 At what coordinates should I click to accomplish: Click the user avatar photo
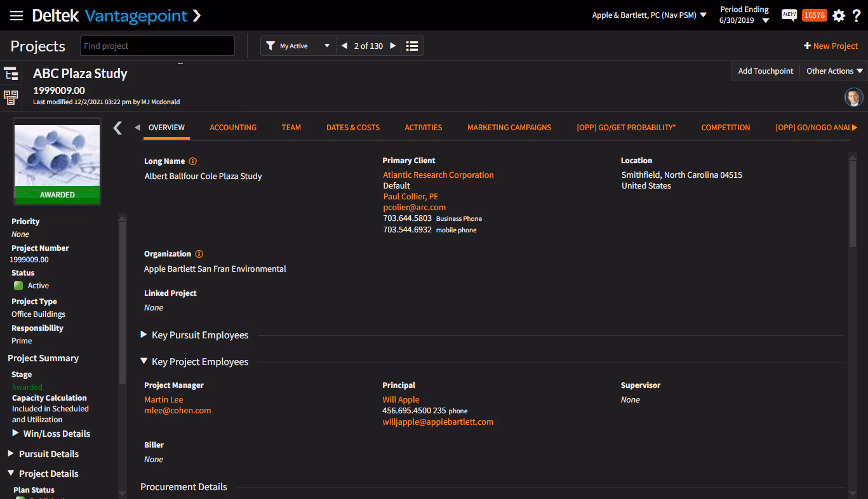click(x=853, y=97)
